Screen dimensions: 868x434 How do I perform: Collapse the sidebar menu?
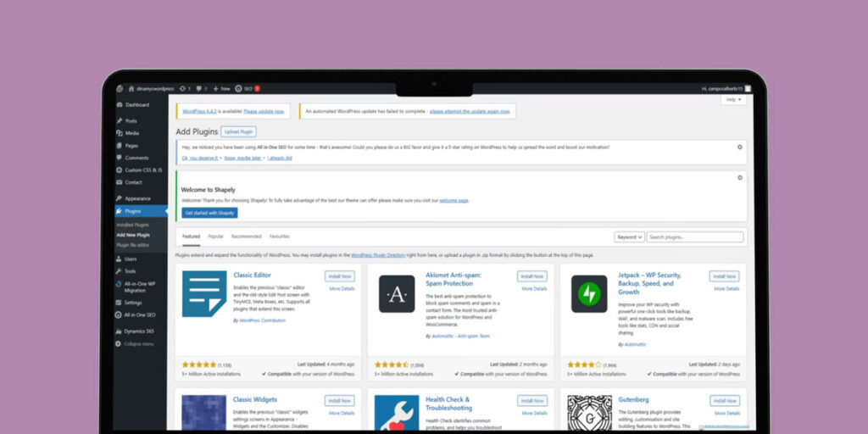(135, 344)
